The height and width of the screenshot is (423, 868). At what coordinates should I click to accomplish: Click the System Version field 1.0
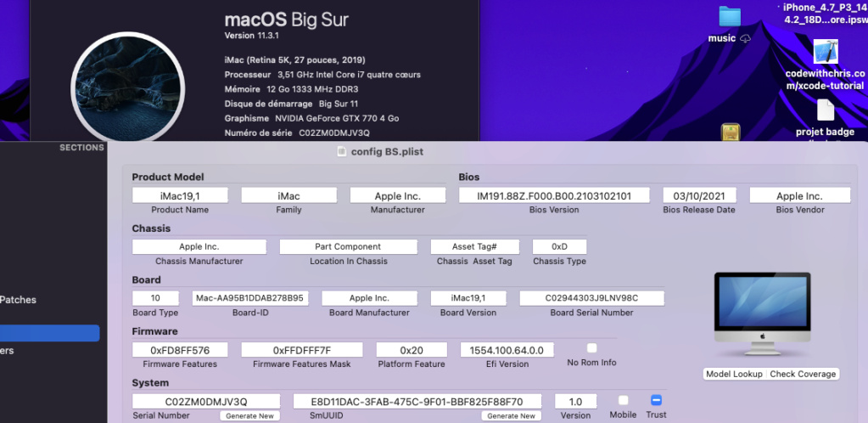tap(576, 402)
